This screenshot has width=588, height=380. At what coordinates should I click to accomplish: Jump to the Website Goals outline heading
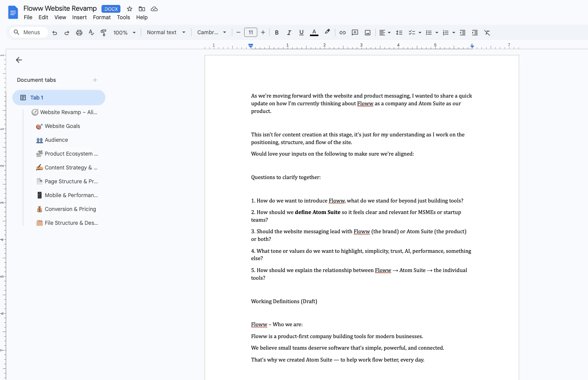coord(58,126)
